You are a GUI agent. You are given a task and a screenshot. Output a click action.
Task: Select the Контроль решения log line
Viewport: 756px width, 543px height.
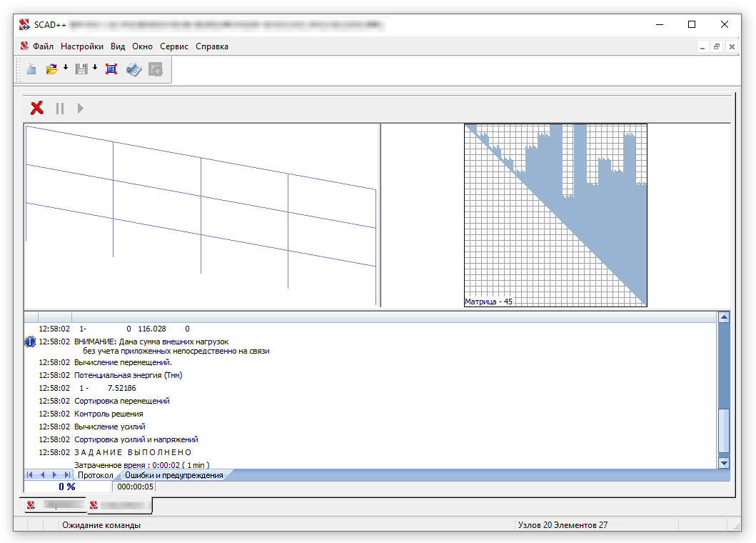point(109,414)
